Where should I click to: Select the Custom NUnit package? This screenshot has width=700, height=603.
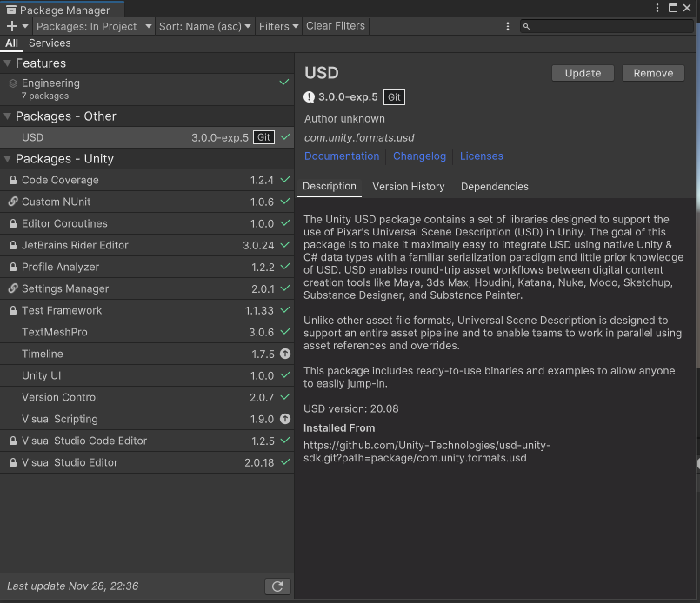tap(147, 202)
